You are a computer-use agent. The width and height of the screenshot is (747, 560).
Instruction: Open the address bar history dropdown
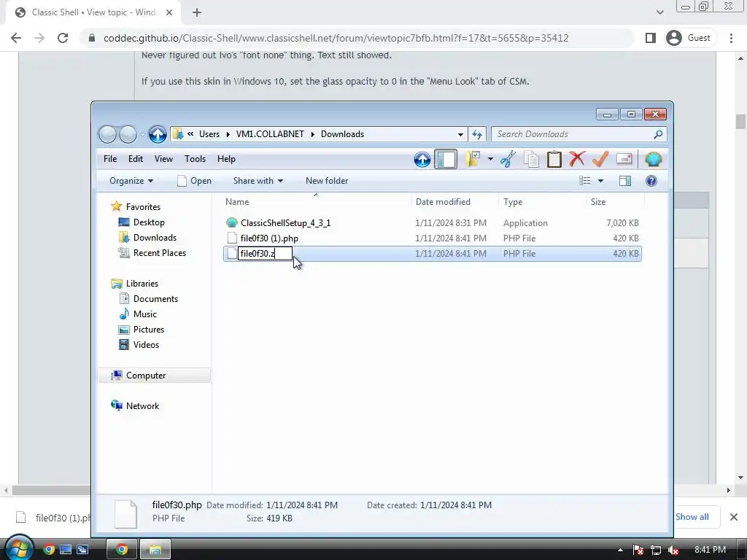460,134
